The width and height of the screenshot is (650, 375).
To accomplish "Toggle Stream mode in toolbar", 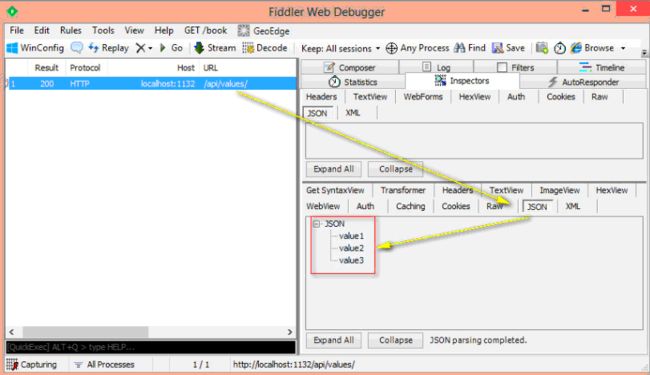I will [215, 48].
